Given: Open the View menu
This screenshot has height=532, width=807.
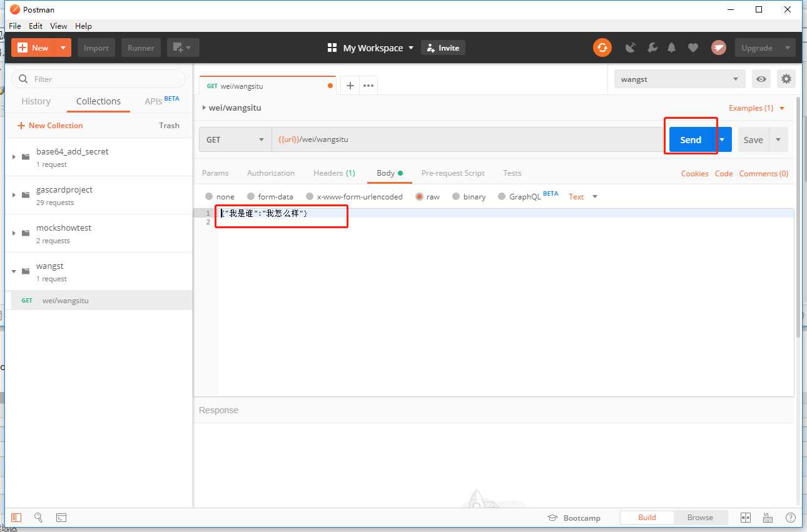Looking at the screenshot, I should pos(59,26).
